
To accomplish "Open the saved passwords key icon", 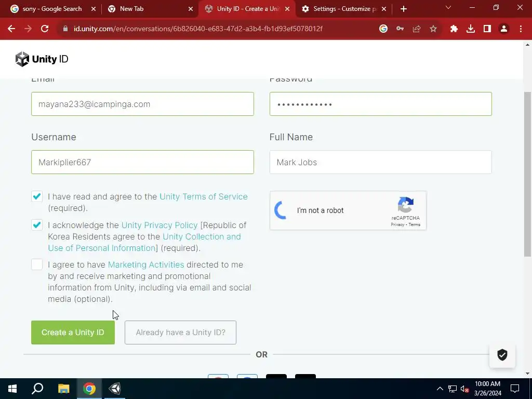I will click(400, 29).
